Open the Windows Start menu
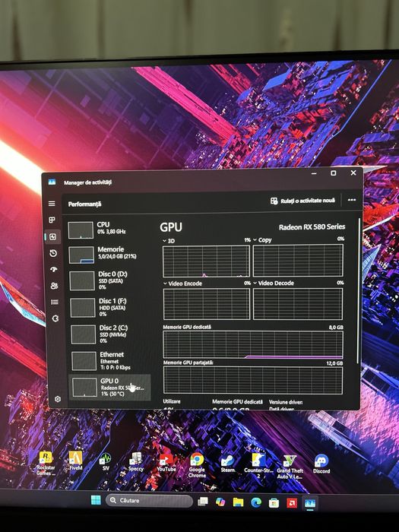 pyautogui.click(x=96, y=500)
